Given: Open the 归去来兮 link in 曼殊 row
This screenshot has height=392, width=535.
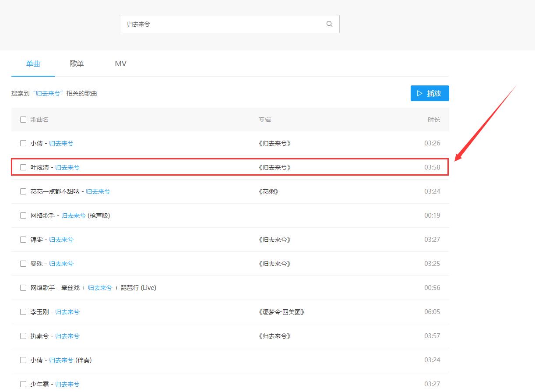Looking at the screenshot, I should point(61,263).
